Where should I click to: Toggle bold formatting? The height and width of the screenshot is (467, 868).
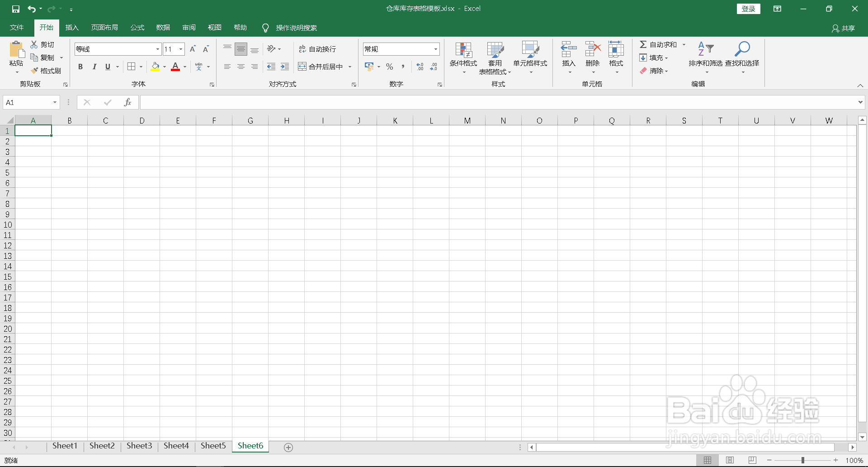tap(80, 67)
